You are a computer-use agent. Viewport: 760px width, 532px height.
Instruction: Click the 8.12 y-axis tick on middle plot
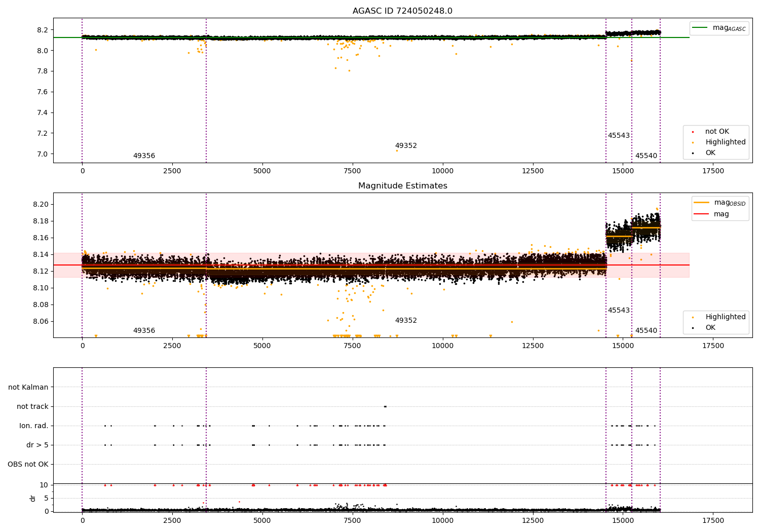pos(40,272)
